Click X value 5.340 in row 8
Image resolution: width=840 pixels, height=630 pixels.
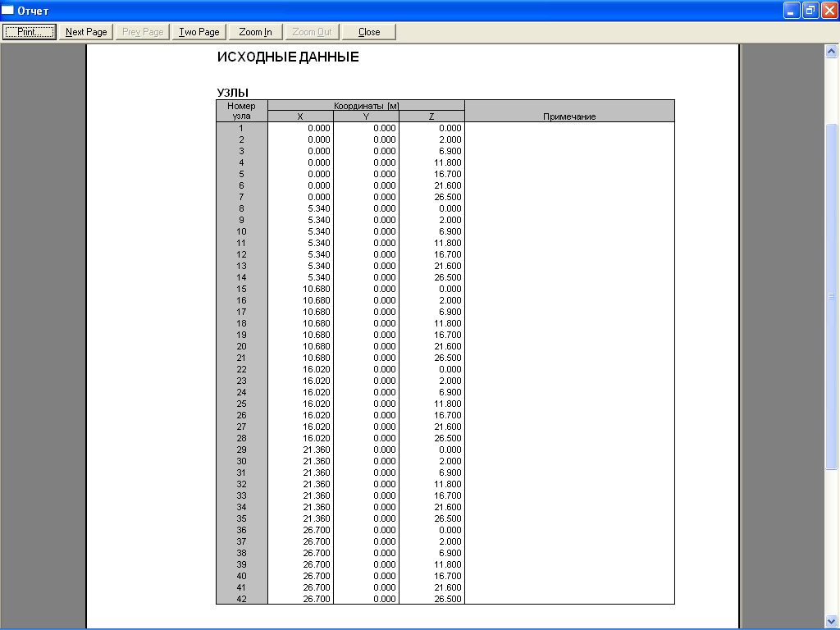coord(319,208)
